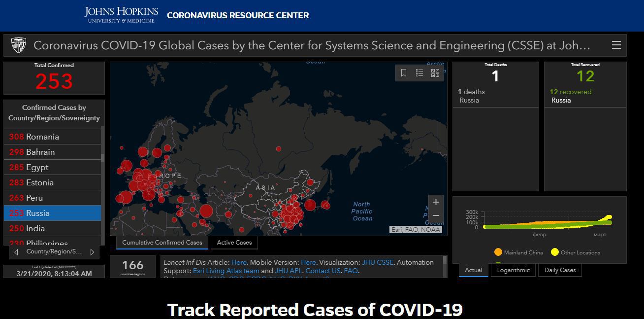Toggle Other Locations series in chart legend

click(575, 252)
